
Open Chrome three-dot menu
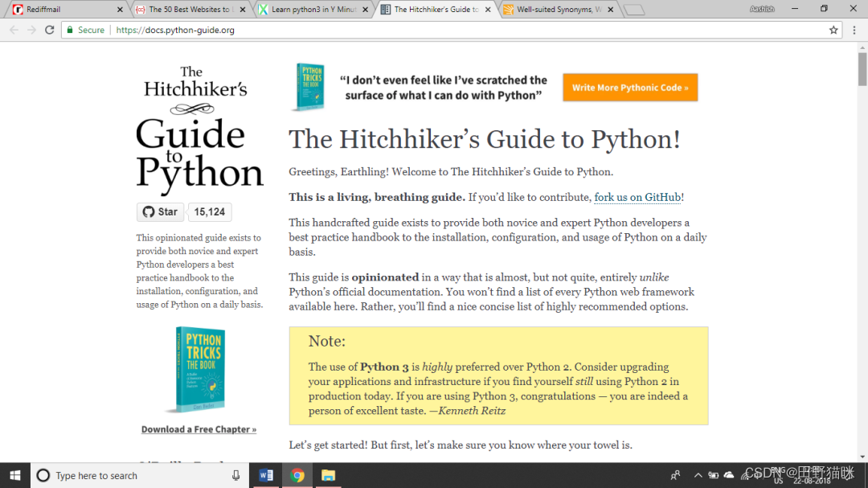point(854,30)
